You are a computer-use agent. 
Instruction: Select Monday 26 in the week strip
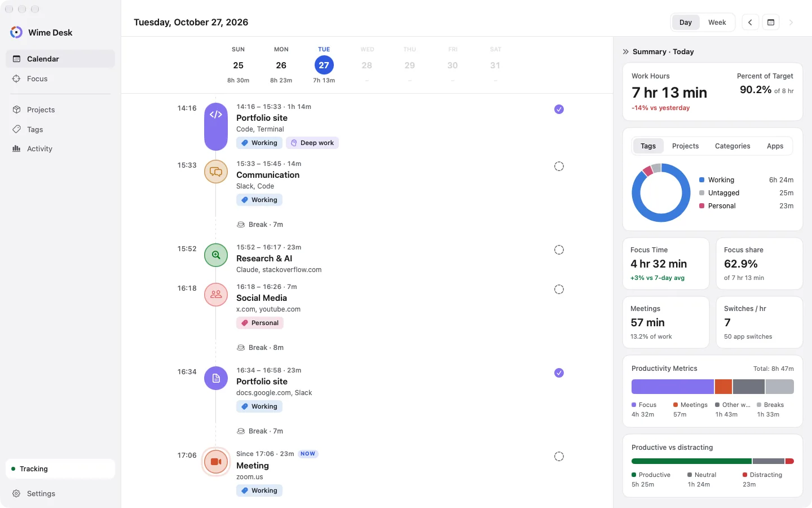coord(281,64)
